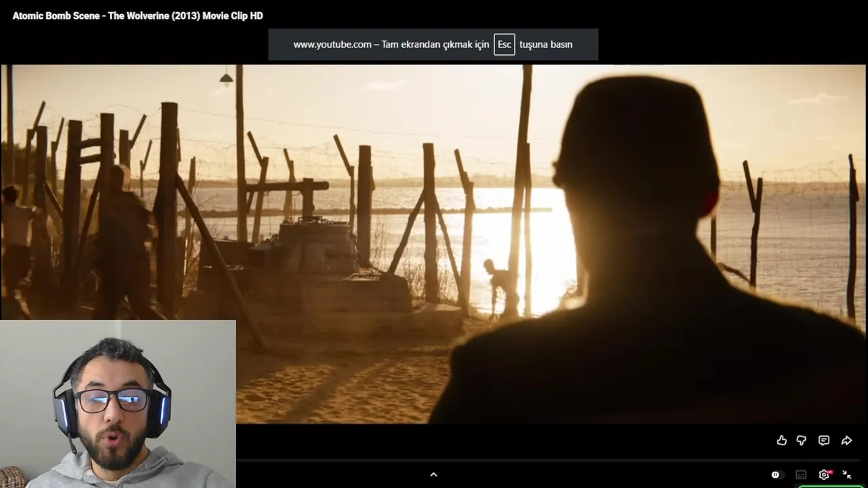Dislike the video with thumbs-down icon

coord(801,441)
